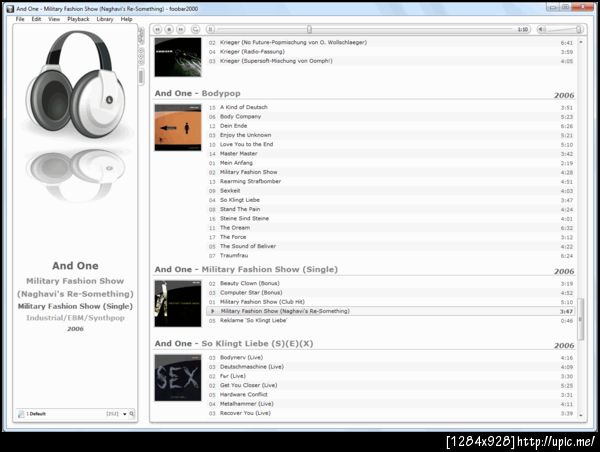Screen dimensions: 600x452
Task: Click the previous track button
Action: point(158,29)
